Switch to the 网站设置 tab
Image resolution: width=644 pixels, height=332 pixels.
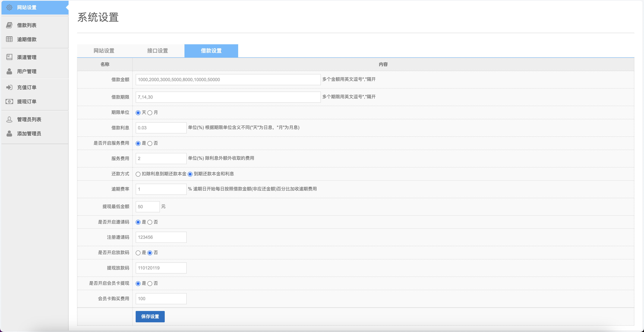tap(104, 51)
